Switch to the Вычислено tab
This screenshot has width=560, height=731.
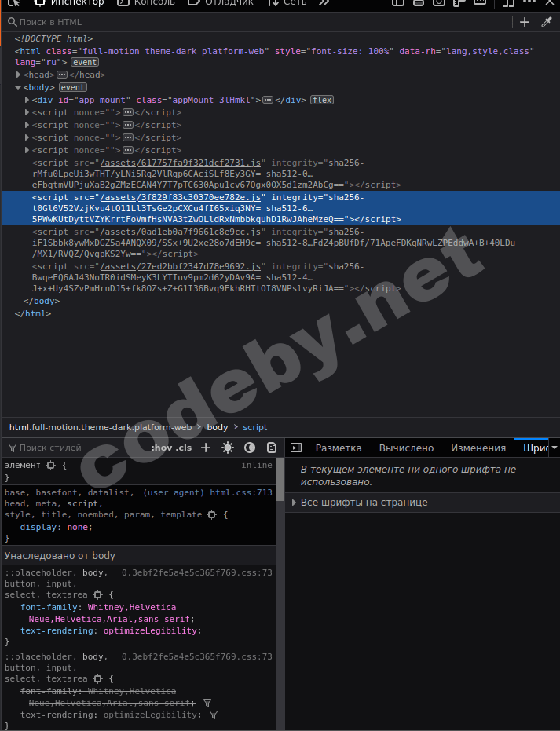point(406,448)
